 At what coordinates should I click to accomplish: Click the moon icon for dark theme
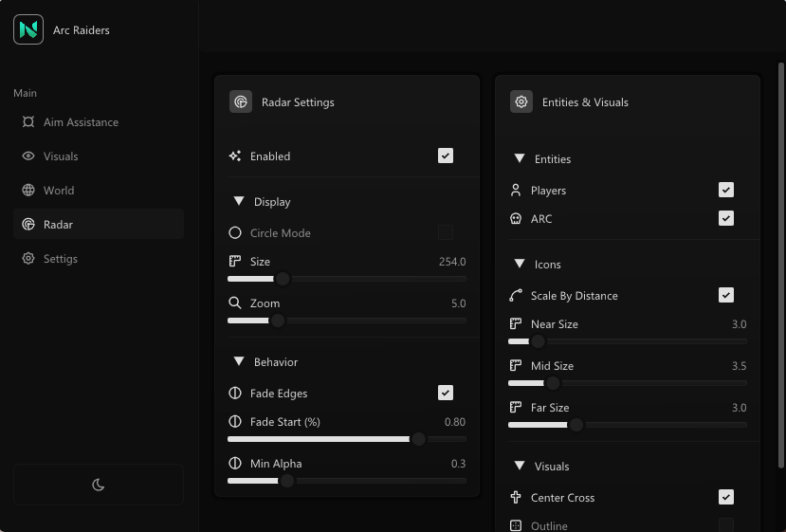tap(99, 485)
